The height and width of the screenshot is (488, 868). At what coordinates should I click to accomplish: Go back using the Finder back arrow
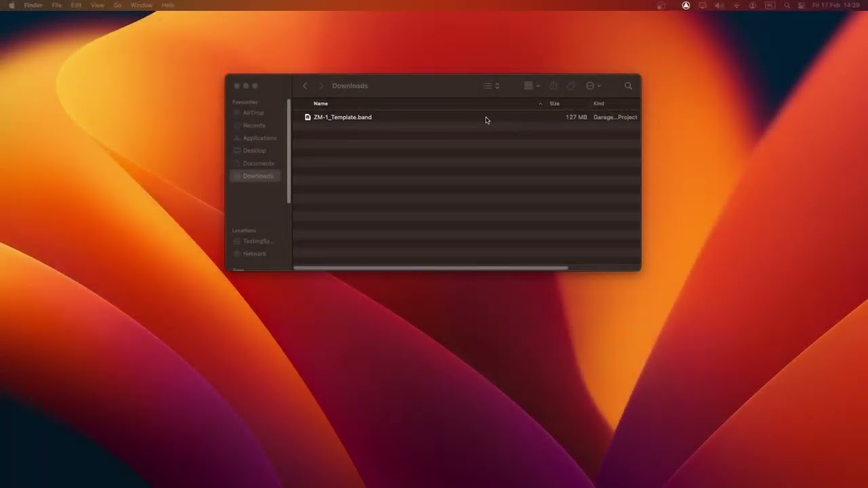pos(305,86)
